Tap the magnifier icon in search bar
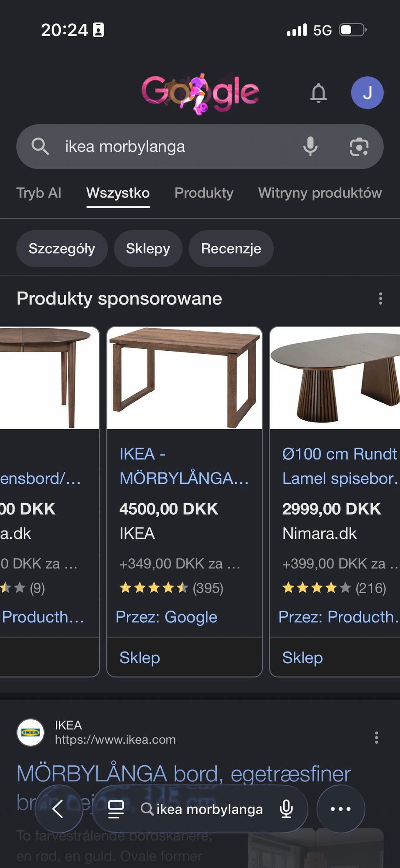400x868 pixels. [40, 146]
